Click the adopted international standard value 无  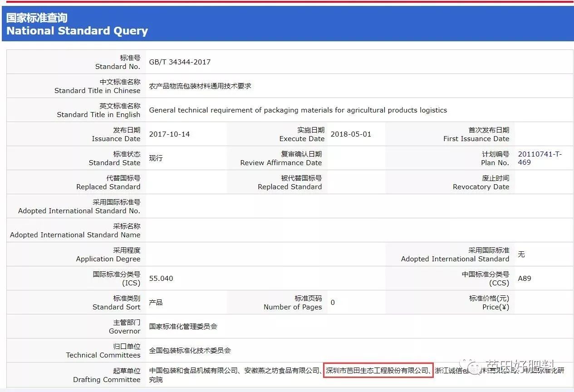[521, 255]
